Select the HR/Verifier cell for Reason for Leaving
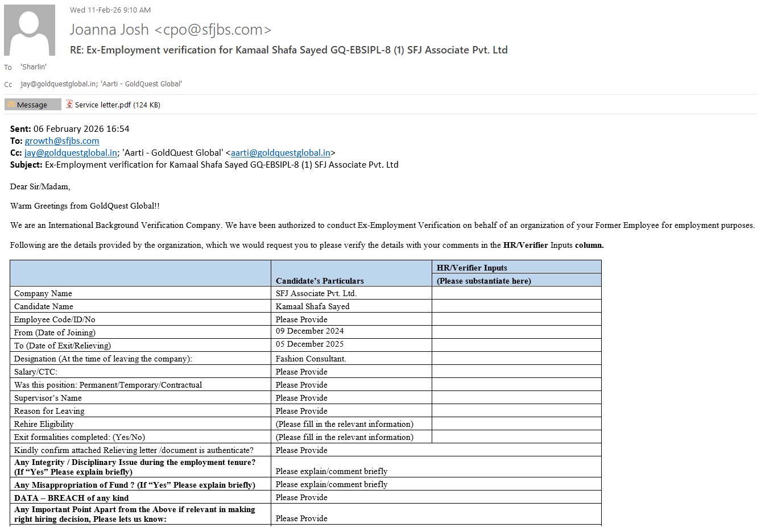 click(516, 411)
